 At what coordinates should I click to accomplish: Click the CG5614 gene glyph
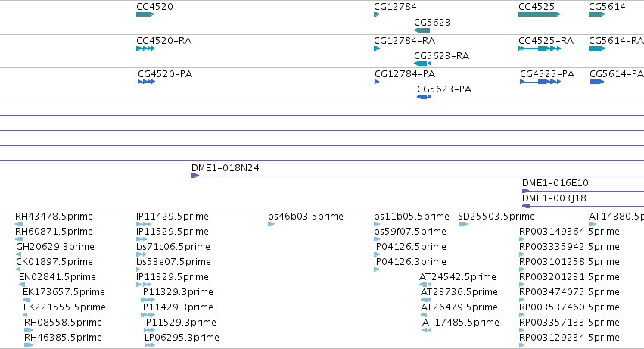(x=597, y=14)
